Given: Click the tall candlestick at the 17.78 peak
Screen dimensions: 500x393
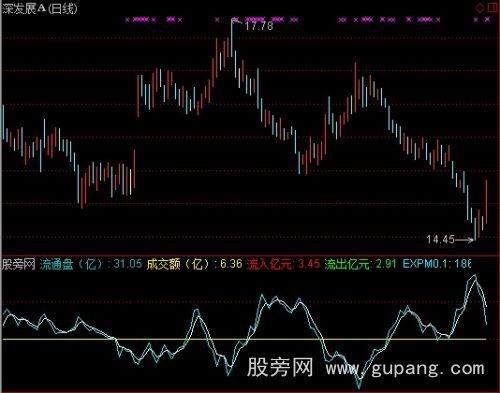Looking at the screenshot, I should point(232,38).
